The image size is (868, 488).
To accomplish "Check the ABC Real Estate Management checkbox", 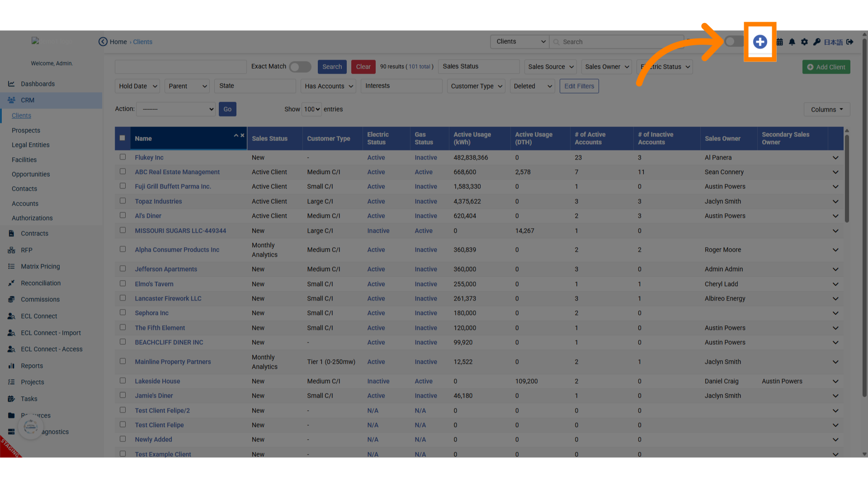I will click(x=123, y=171).
